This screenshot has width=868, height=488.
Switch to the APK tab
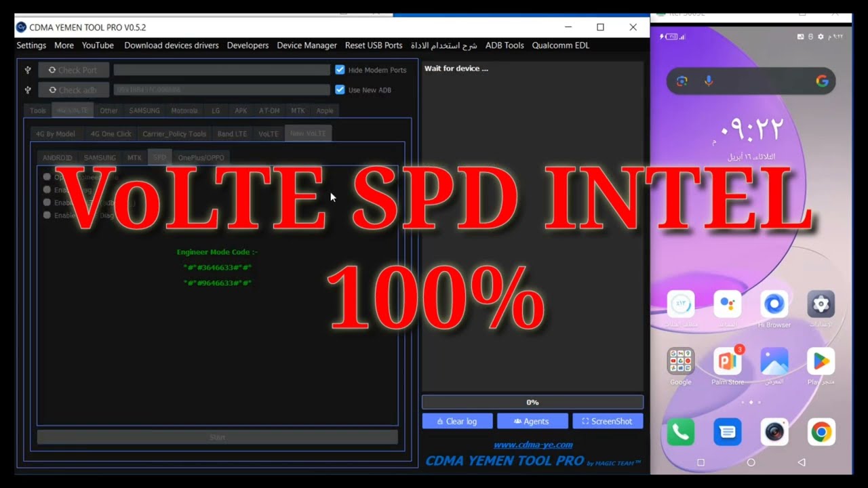(x=241, y=110)
